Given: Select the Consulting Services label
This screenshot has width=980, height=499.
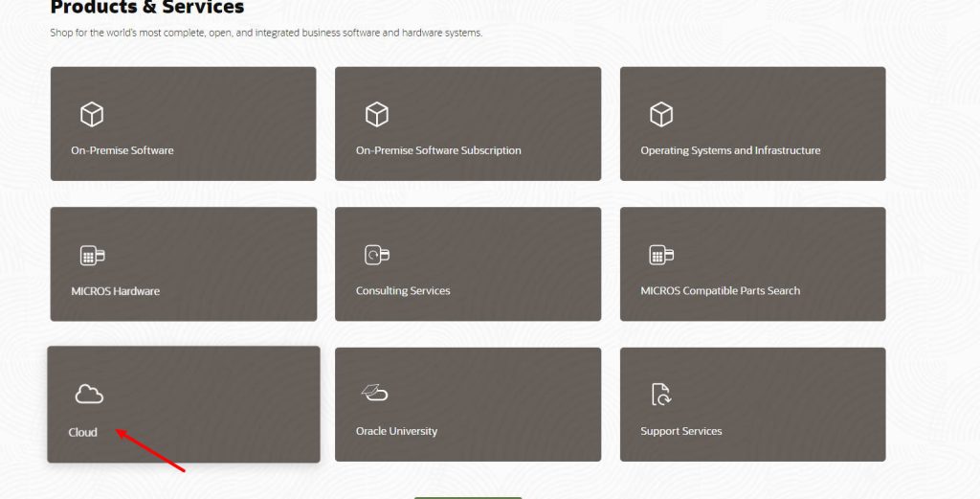Looking at the screenshot, I should tap(403, 291).
